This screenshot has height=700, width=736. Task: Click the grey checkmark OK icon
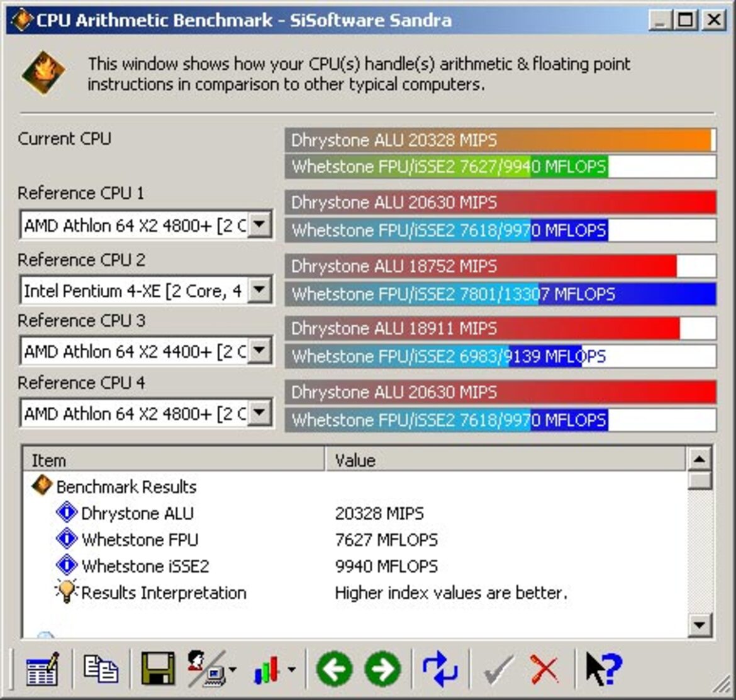coord(498,670)
